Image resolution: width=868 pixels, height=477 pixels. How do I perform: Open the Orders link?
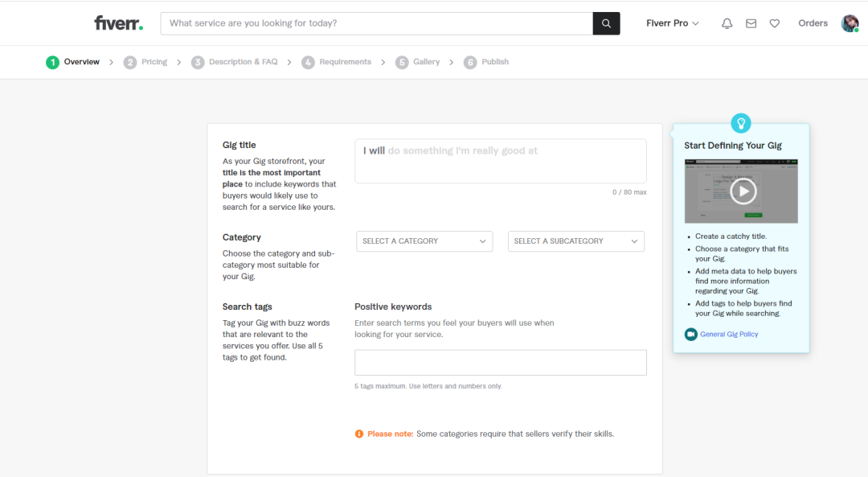(813, 23)
